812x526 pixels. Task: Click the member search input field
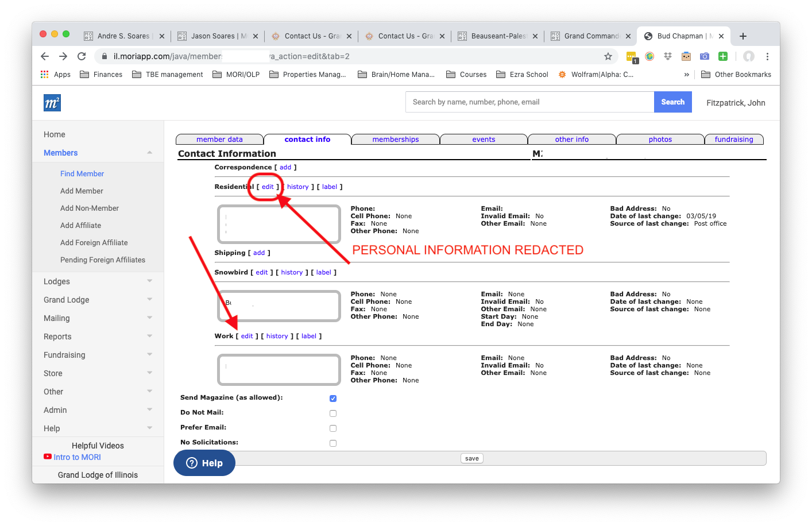pos(529,102)
